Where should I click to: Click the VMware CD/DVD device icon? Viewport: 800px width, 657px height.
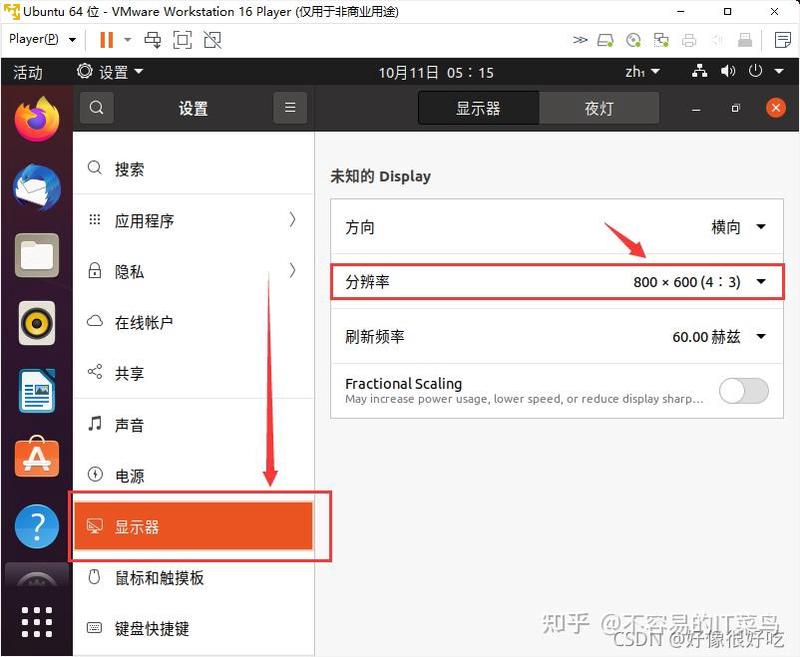(x=633, y=40)
